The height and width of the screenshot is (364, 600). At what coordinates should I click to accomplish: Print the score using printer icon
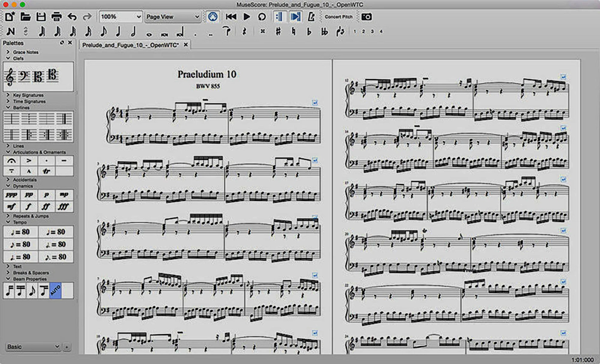pos(56,17)
